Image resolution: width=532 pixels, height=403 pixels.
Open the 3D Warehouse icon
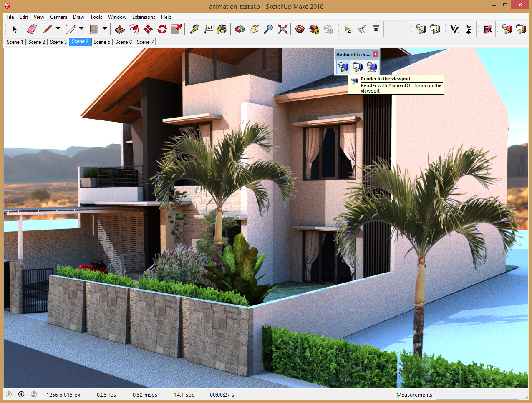pos(300,29)
